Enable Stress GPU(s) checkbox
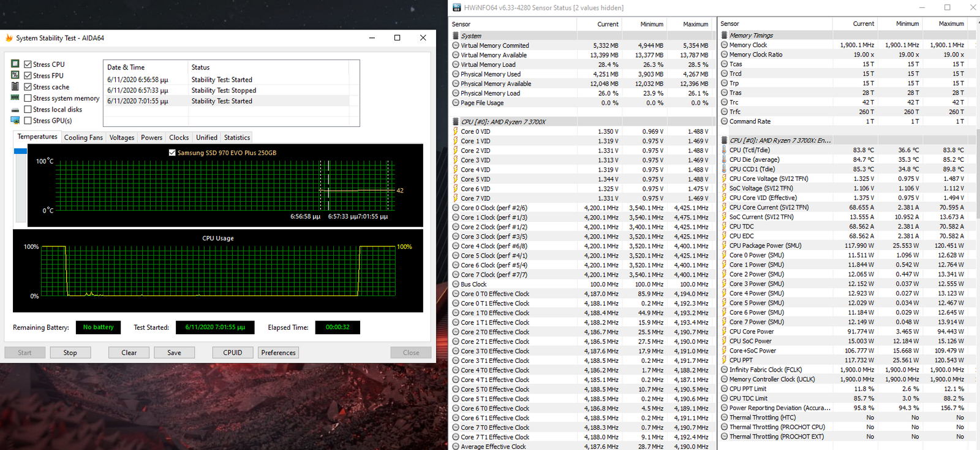Screen dimensions: 980x450 28,121
